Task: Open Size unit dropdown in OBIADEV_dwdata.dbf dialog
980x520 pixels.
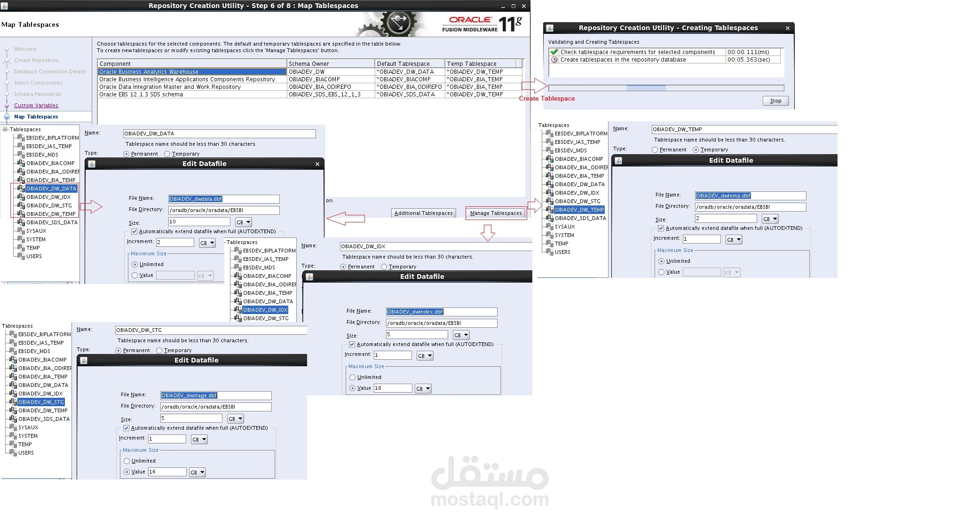Action: tap(244, 222)
